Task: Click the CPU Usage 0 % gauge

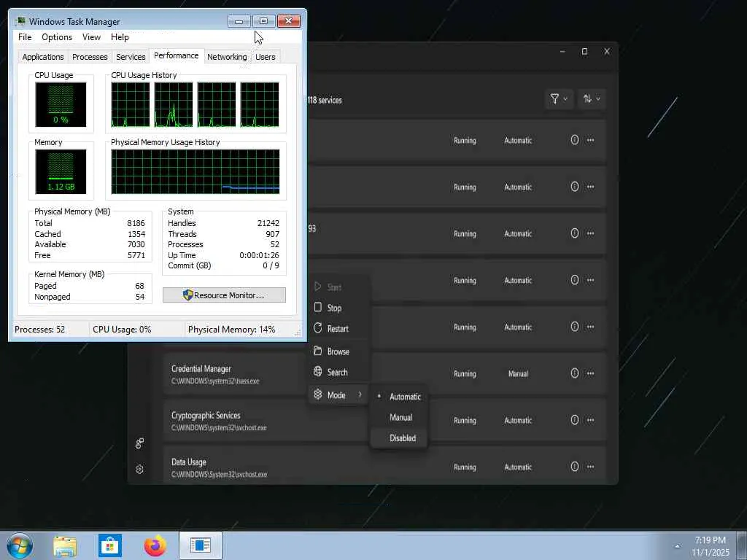Action: tap(61, 104)
